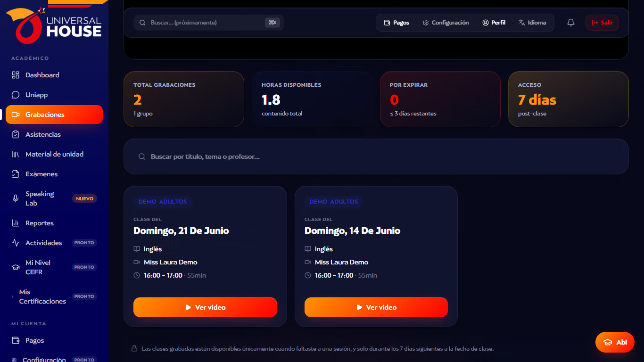Open Configuración in top bar
644x362 pixels.
446,23
